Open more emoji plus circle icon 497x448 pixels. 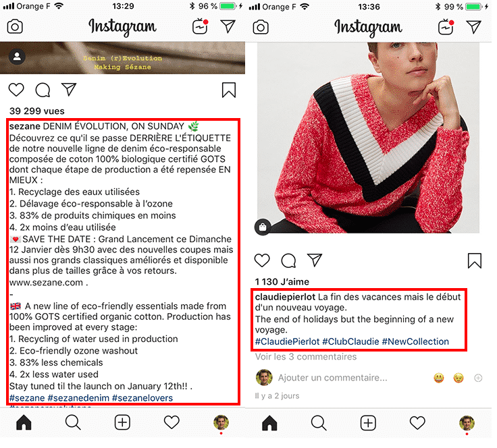click(478, 378)
